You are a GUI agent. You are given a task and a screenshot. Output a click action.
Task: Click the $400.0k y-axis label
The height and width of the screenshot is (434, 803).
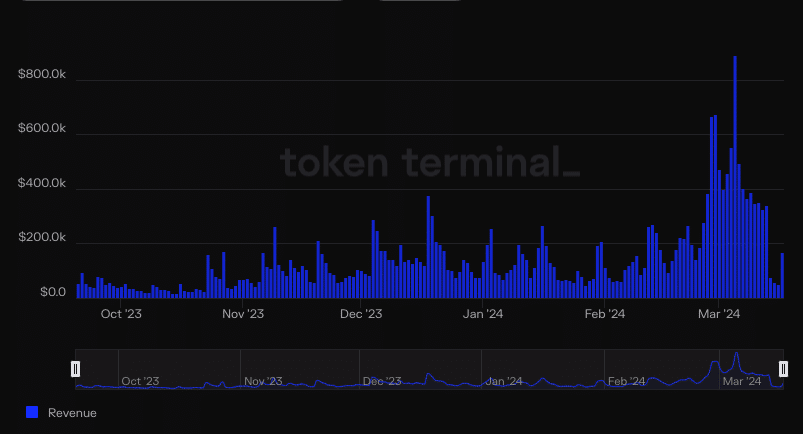[42, 183]
